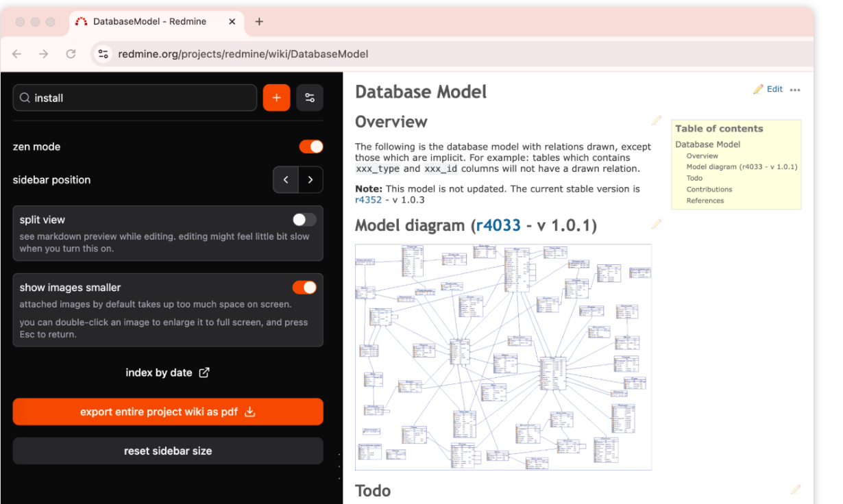Screen dimensions: 843x504
Task: Go back in browser history
Action: tap(17, 54)
